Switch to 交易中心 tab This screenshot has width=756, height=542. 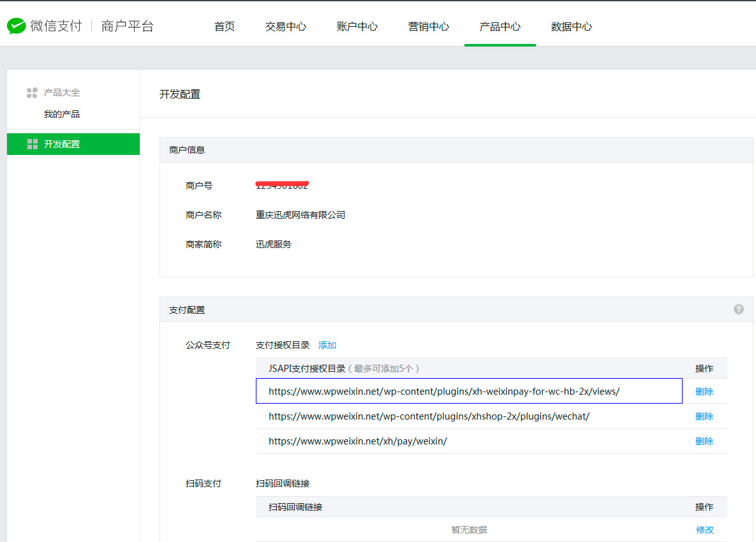pos(285,27)
